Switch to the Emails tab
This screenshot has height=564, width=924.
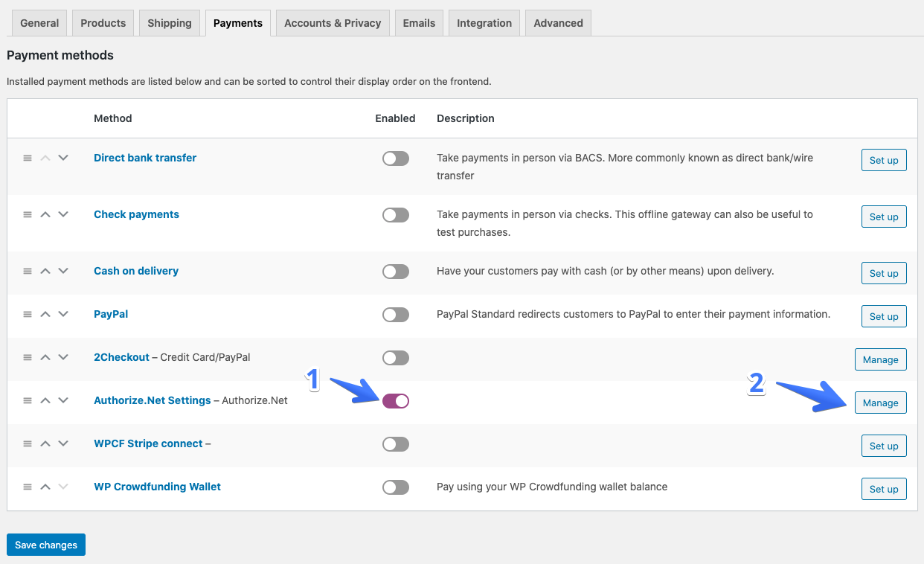coord(419,23)
